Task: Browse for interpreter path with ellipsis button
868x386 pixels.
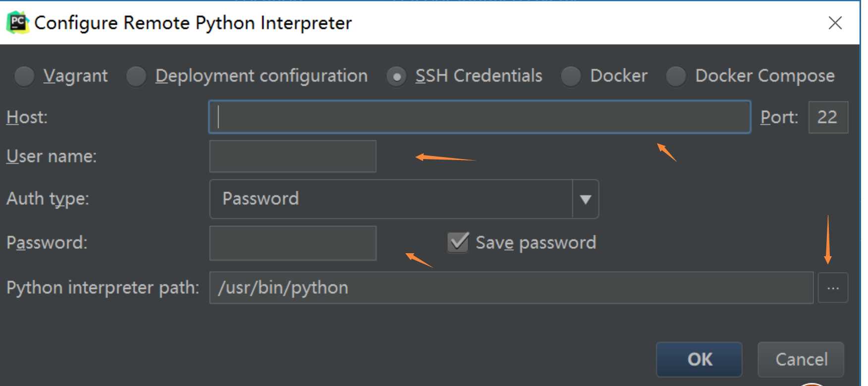Action: 833,287
